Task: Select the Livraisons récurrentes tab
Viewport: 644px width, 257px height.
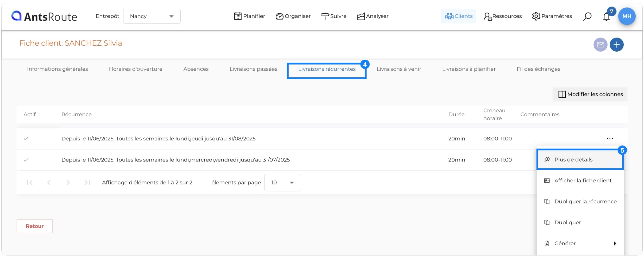Action: (327, 69)
